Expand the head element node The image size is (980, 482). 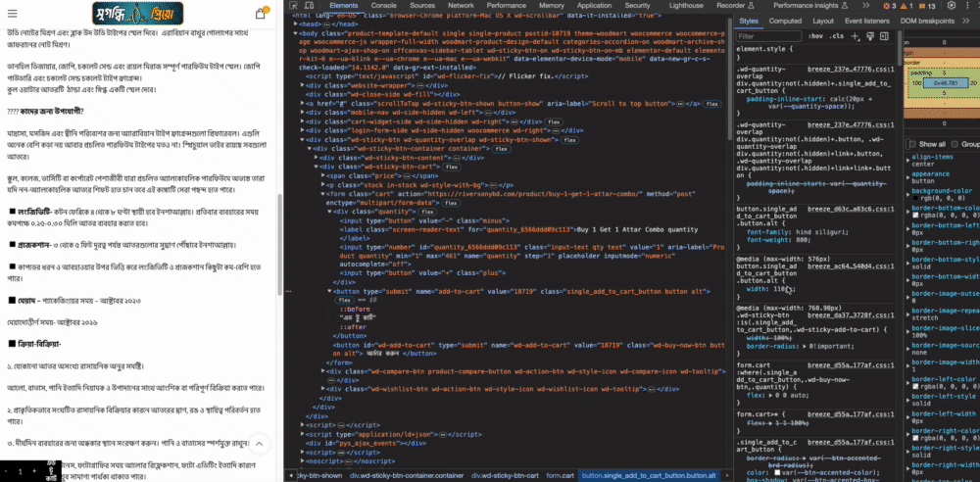click(x=296, y=24)
